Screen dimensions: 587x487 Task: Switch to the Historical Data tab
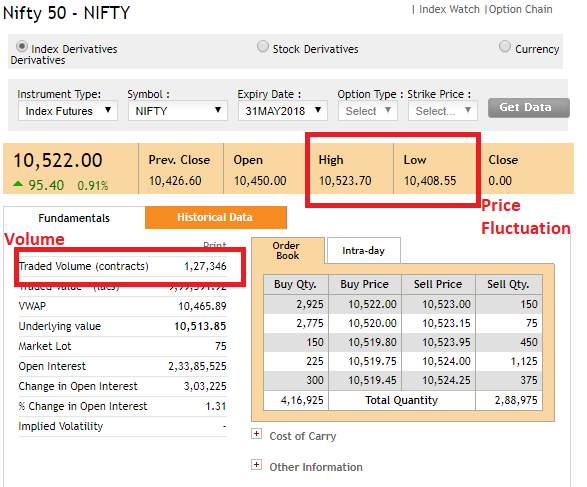point(216,217)
